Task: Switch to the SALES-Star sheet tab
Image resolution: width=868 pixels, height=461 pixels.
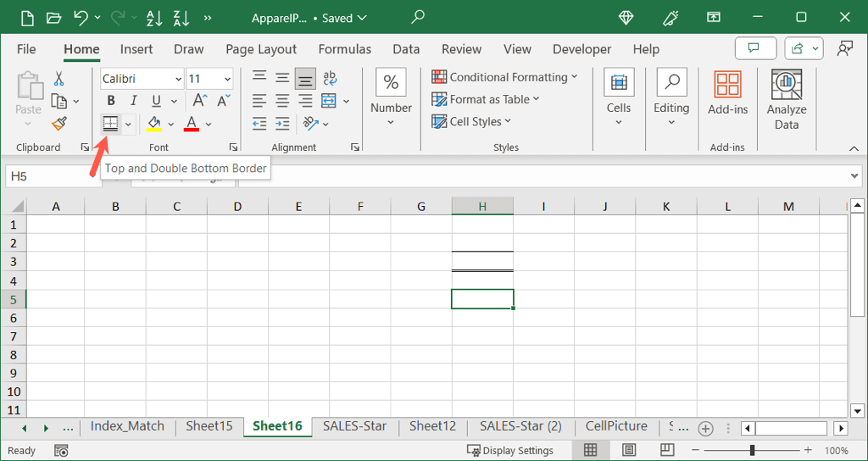Action: point(354,426)
